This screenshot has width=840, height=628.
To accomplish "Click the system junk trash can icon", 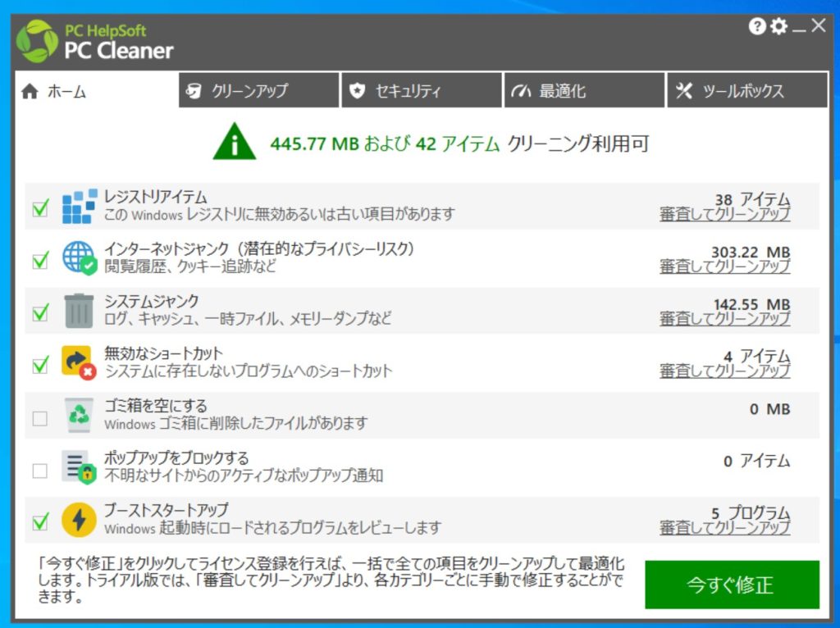I will 78,311.
